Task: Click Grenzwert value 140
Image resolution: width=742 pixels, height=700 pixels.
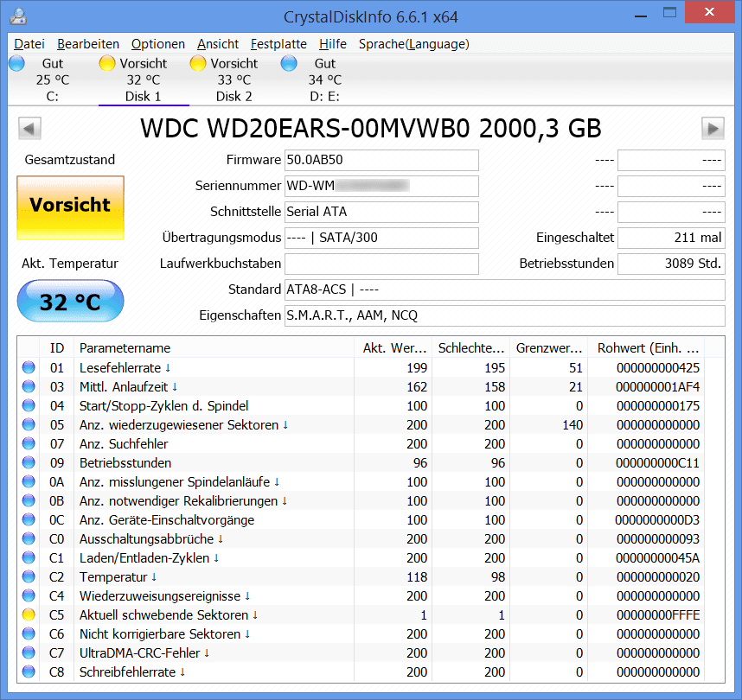Action: click(x=572, y=424)
